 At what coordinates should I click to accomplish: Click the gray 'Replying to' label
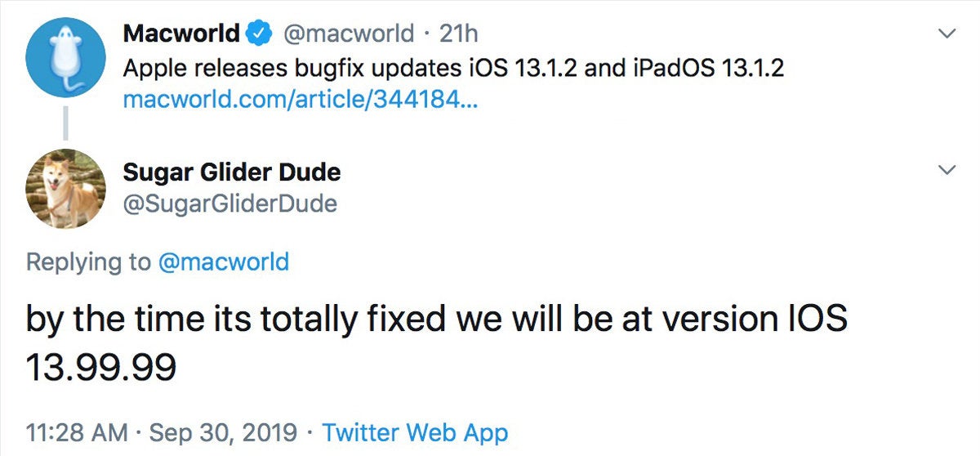[89, 262]
